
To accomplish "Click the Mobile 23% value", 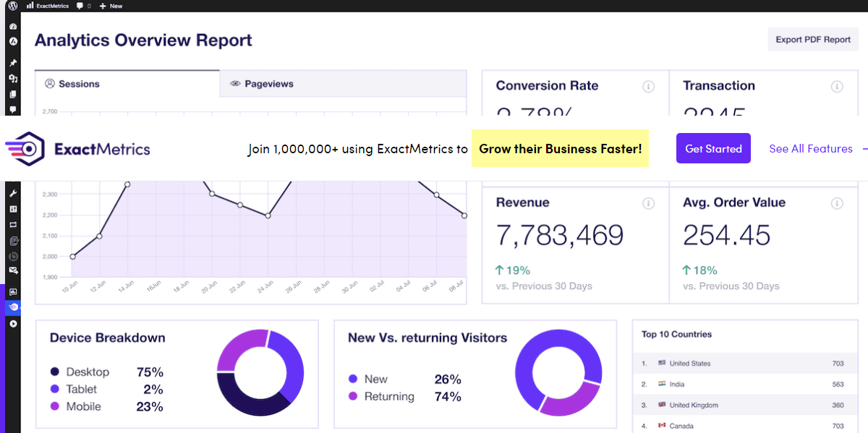I will coord(150,407).
